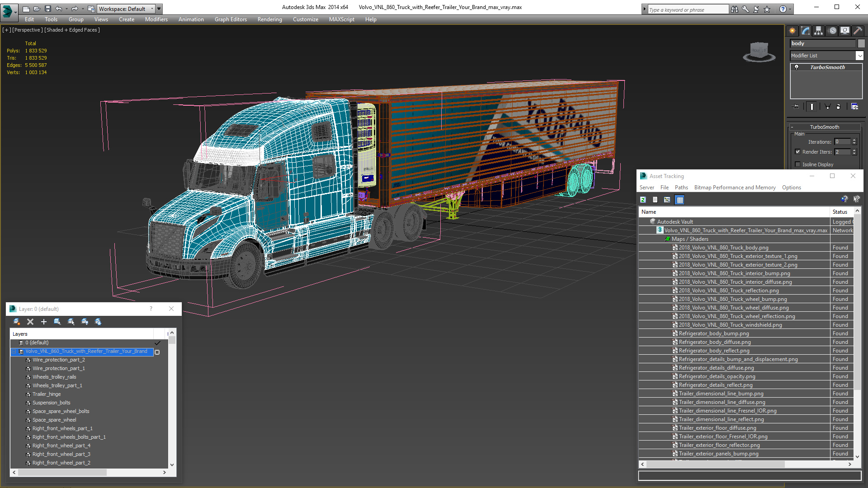Open the Utilities hammer panel tab
The height and width of the screenshot is (488, 868).
[x=858, y=31]
